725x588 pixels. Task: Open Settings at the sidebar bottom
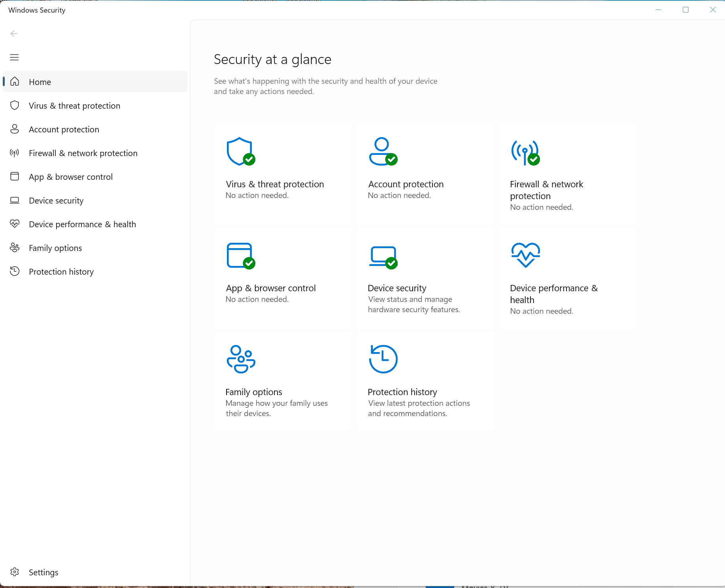95,572
